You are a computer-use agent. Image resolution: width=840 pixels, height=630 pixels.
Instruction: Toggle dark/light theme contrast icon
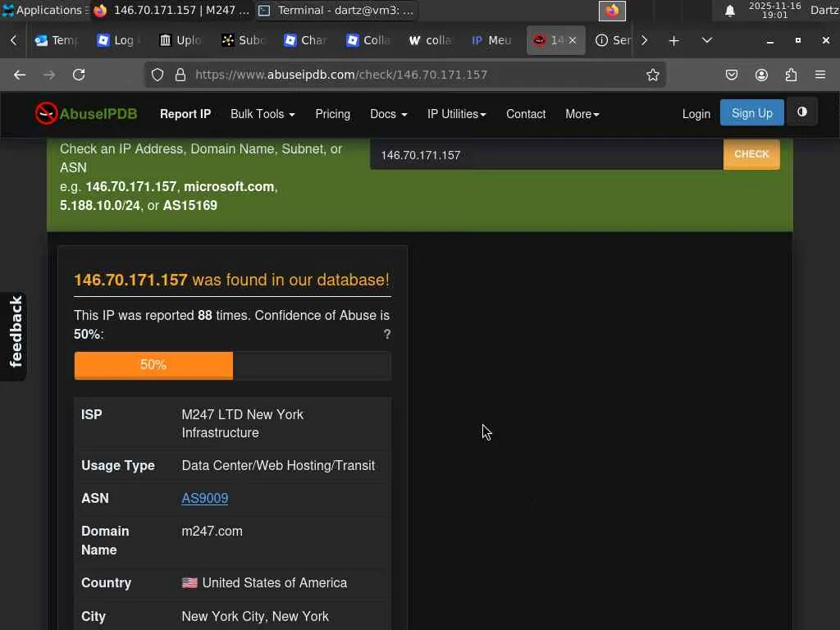(802, 112)
